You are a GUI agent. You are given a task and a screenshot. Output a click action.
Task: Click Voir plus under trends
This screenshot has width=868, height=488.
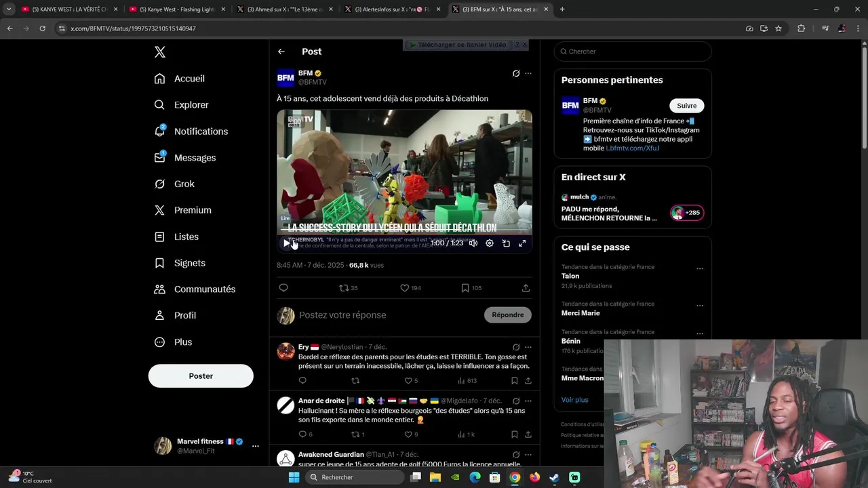tap(575, 400)
